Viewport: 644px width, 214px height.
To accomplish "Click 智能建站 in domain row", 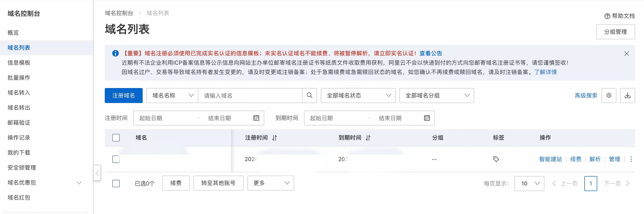I will coord(550,159).
